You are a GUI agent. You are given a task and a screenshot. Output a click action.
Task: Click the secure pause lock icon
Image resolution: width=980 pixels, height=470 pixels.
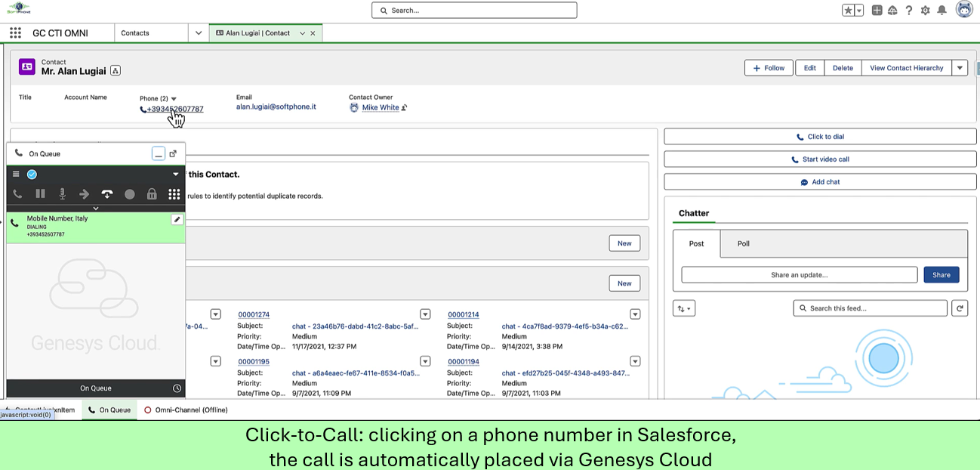[x=152, y=194]
